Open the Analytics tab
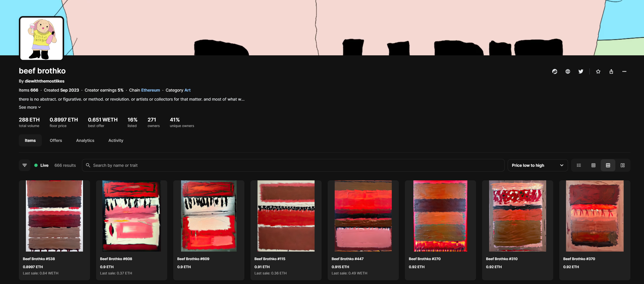Screen dimensions: 644x284 pyautogui.click(x=85, y=140)
